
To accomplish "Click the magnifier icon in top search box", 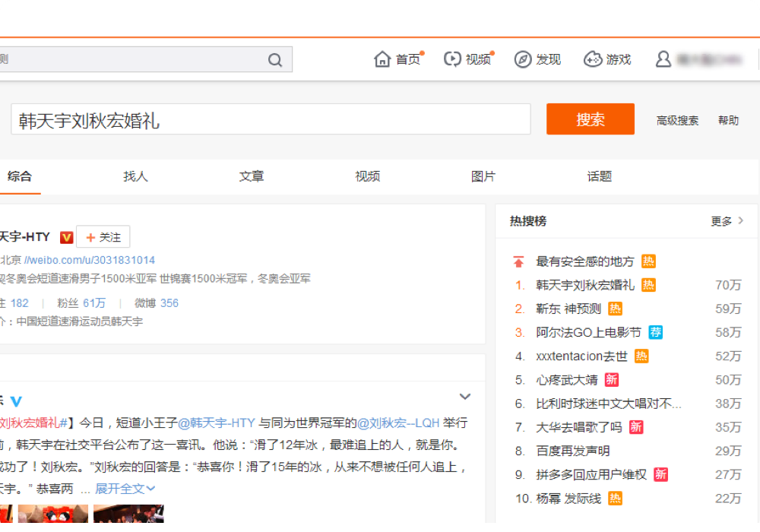I will pos(275,60).
